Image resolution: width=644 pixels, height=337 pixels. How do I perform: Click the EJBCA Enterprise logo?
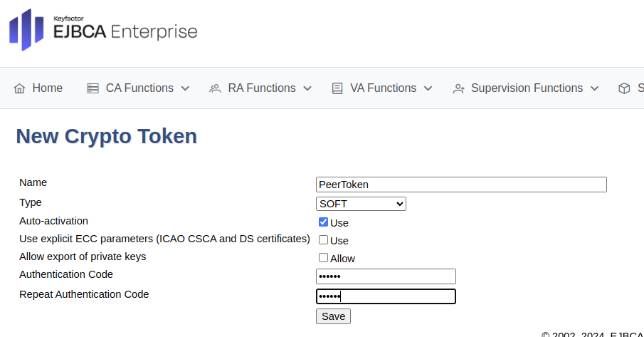[103, 30]
